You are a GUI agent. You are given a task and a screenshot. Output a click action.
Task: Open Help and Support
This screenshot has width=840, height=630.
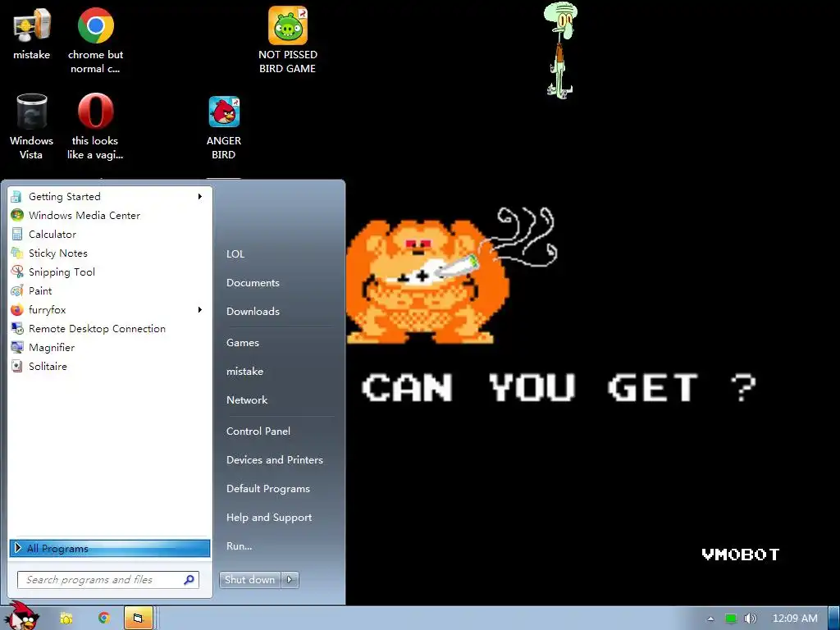[269, 518]
